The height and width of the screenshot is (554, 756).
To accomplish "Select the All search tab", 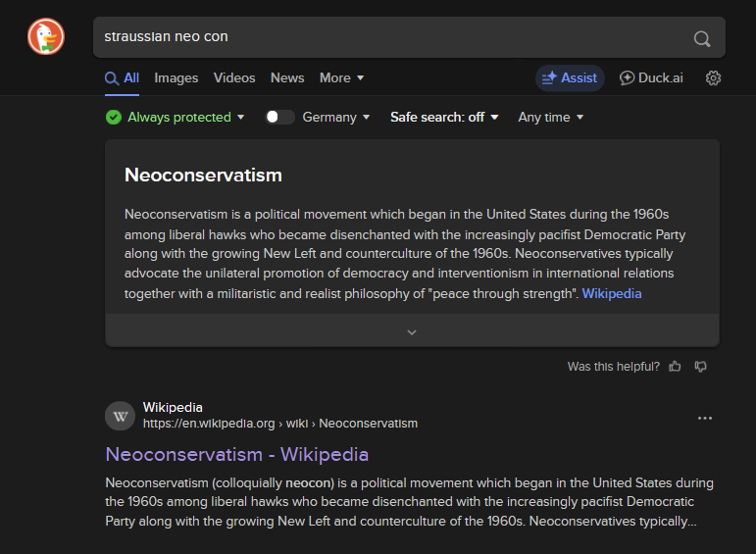I will click(122, 78).
